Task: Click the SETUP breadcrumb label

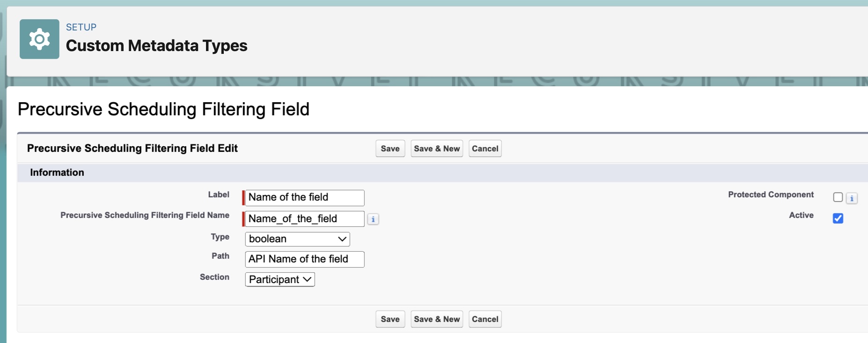Action: pos(81,27)
